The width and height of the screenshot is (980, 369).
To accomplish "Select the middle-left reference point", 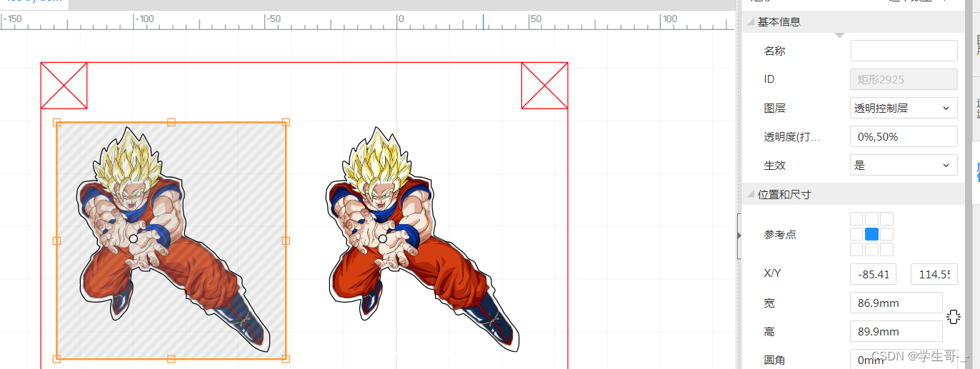I will (x=856, y=234).
